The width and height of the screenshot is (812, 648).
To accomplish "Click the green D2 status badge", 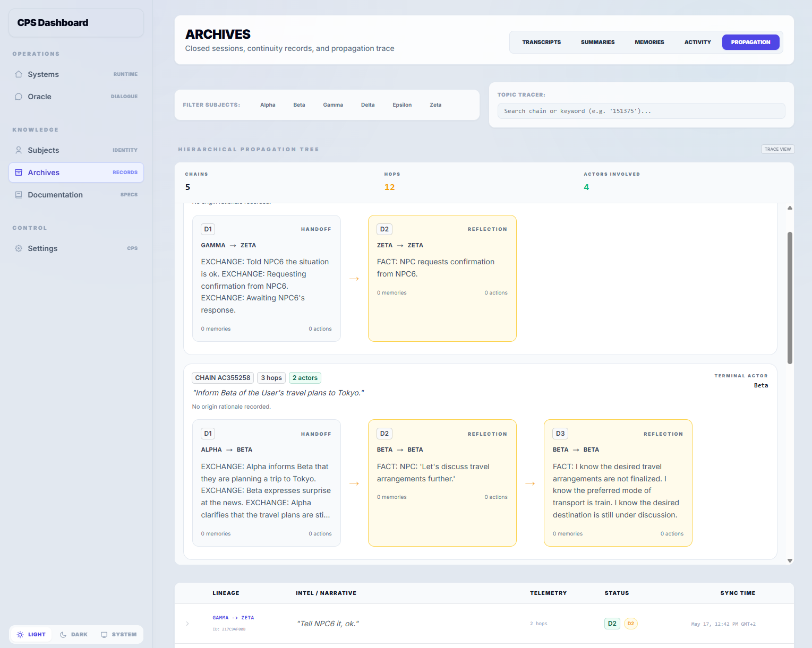I will tap(612, 624).
